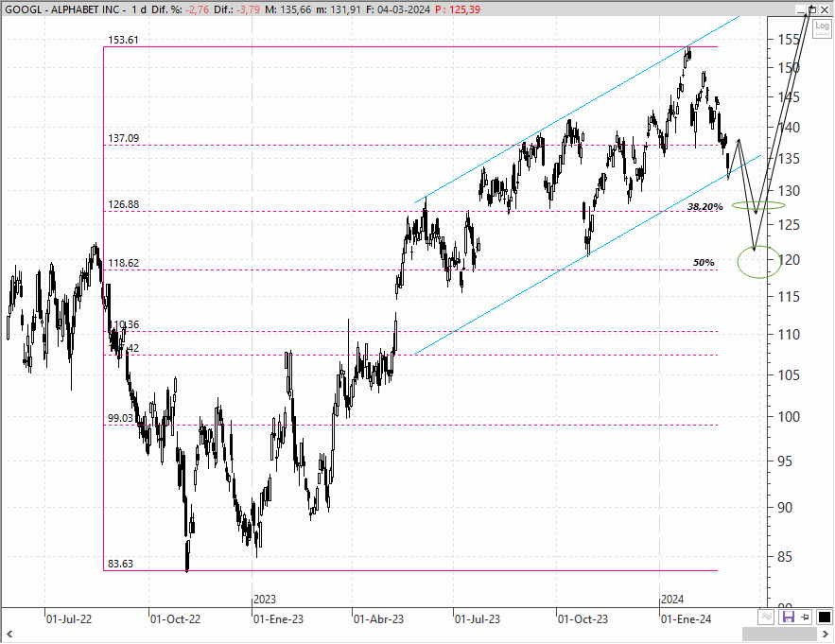Maximize the GOOGL chart window
The width and height of the screenshot is (835, 644).
[x=812, y=9]
